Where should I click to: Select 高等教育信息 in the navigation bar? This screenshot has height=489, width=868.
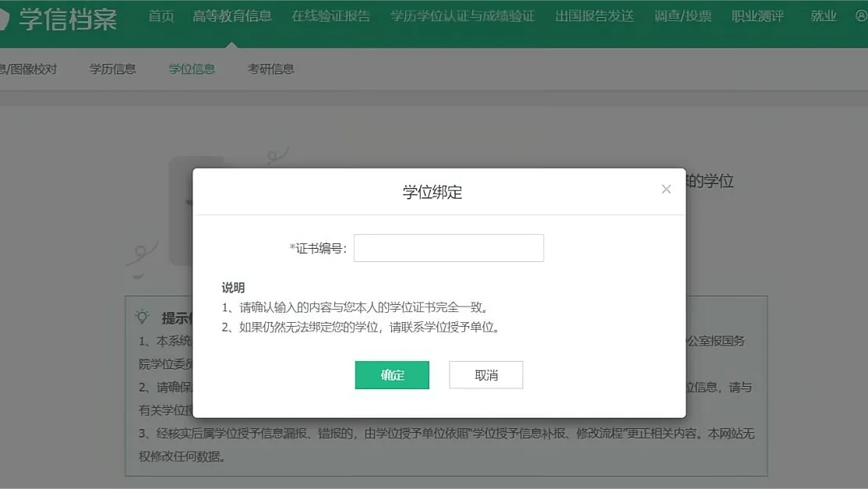[234, 16]
